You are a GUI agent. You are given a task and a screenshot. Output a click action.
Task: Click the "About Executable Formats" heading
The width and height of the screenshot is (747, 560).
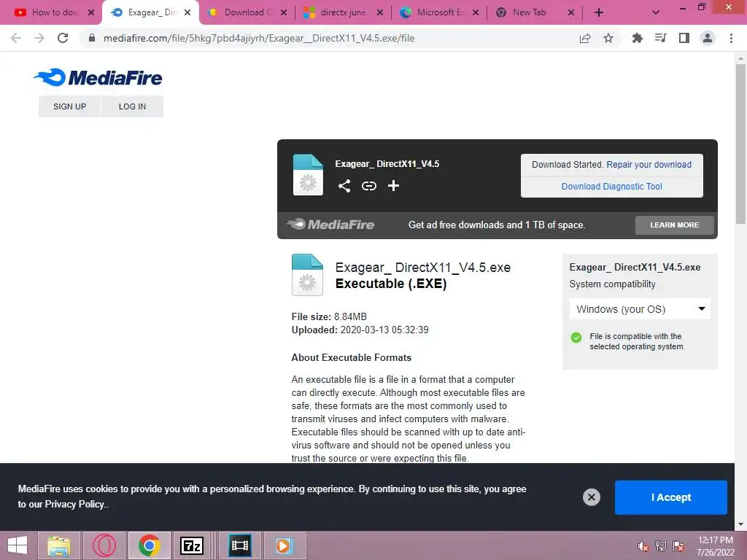(351, 357)
